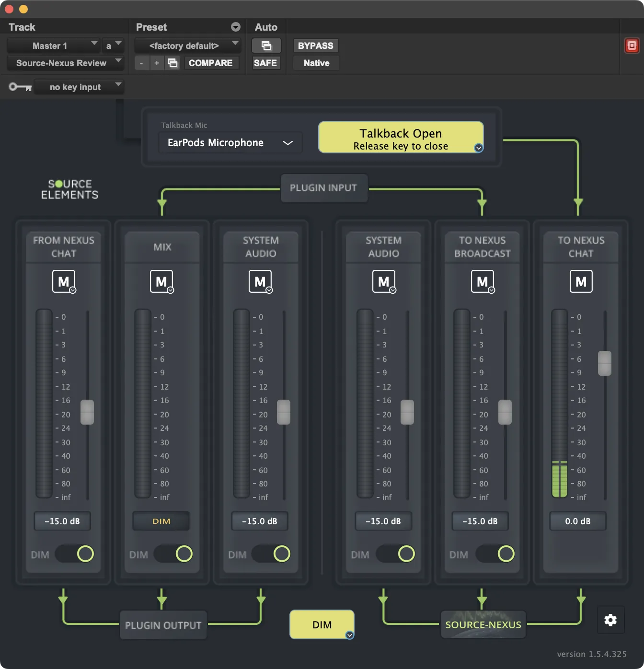Image resolution: width=644 pixels, height=669 pixels.
Task: Mute the left SYSTEM AUDIO channel
Action: click(260, 281)
